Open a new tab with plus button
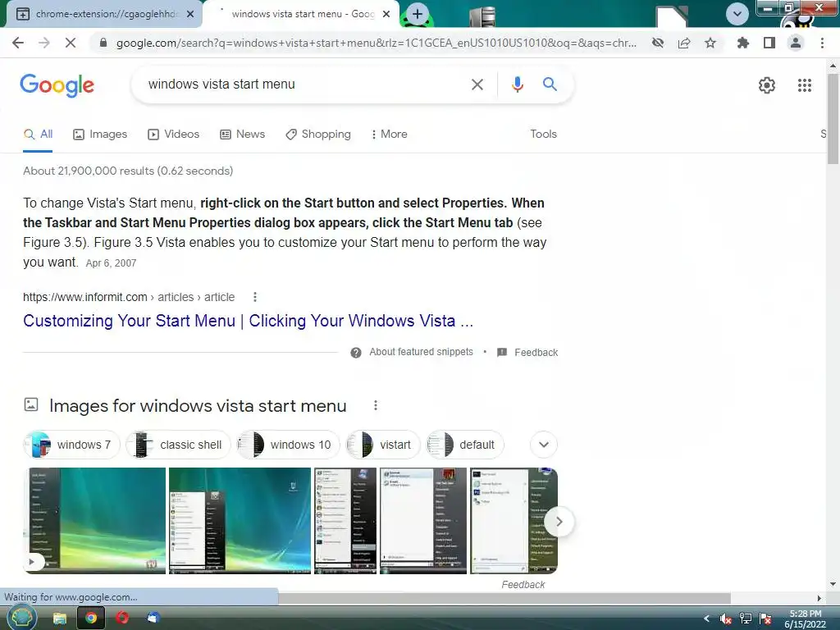The height and width of the screenshot is (630, 840). point(418,14)
